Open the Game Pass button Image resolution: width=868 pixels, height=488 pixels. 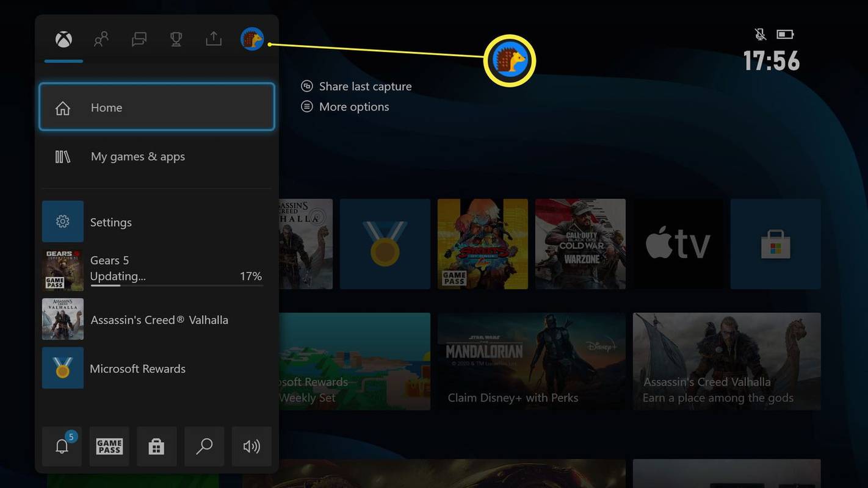click(x=109, y=447)
